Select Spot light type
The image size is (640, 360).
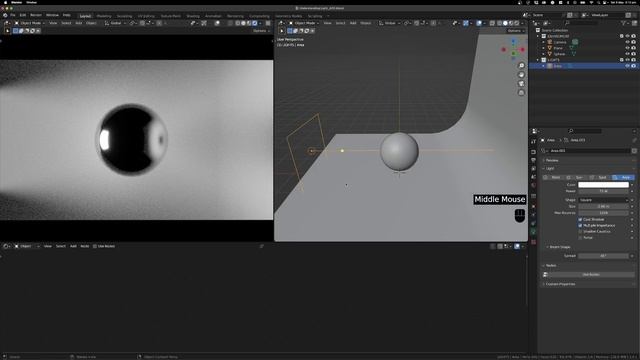pyautogui.click(x=600, y=178)
